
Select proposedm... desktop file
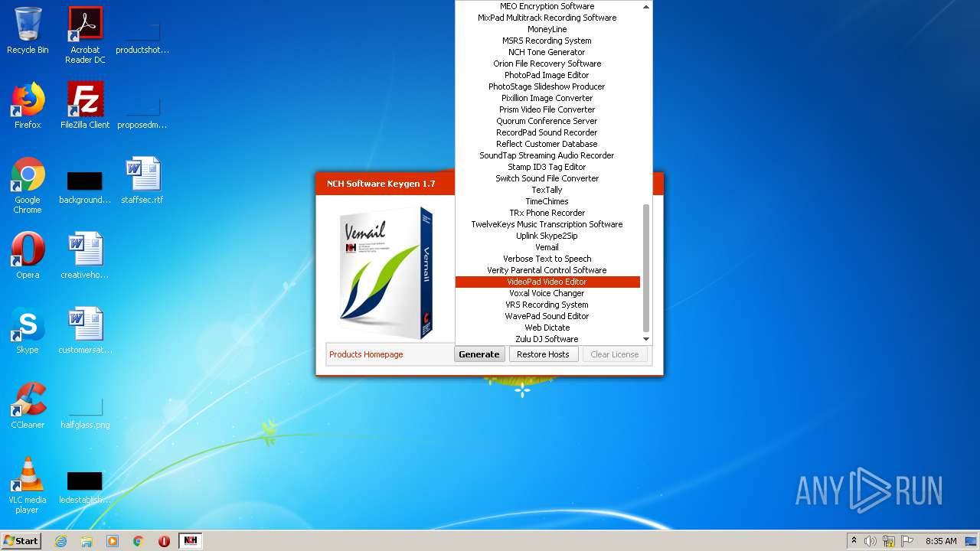142,113
